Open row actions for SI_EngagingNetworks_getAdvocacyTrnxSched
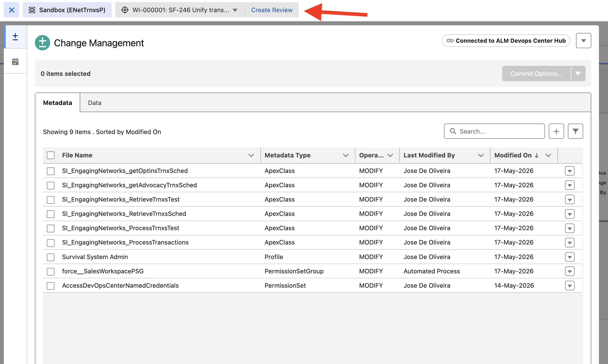This screenshot has width=608, height=364. pos(570,185)
